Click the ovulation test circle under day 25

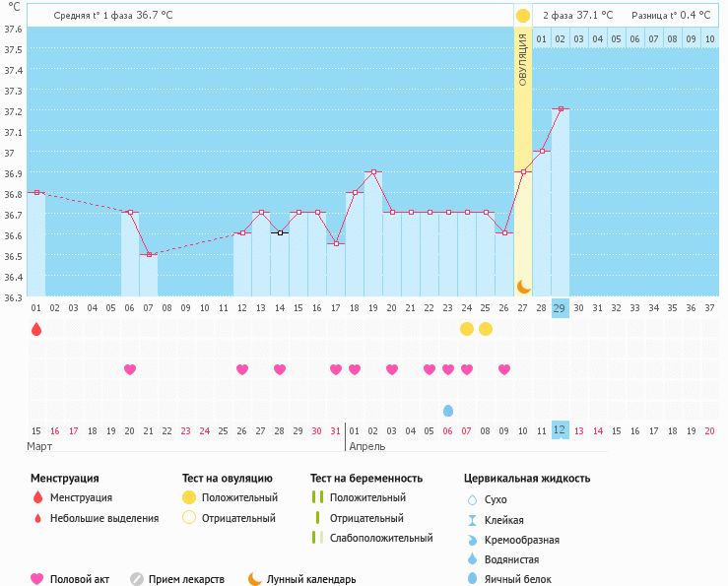486,329
